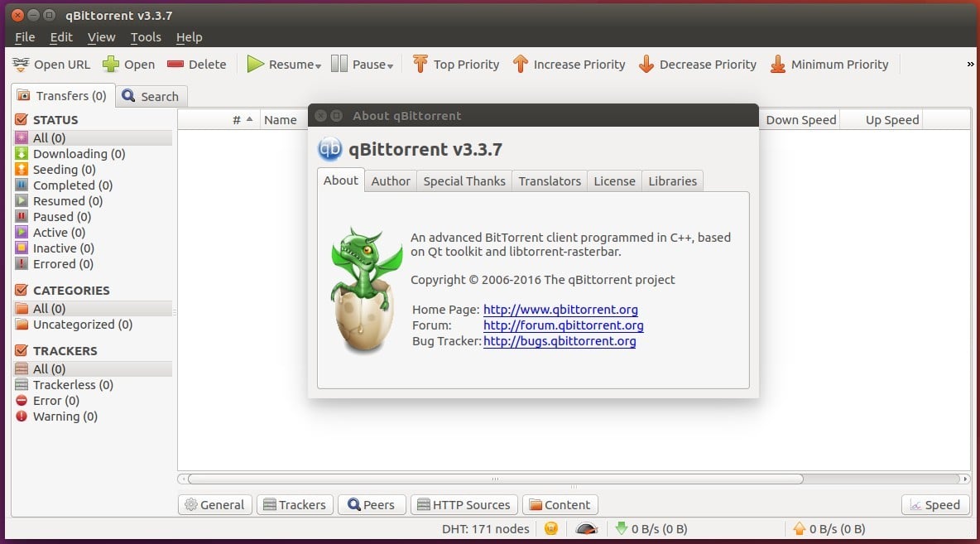Click the Paused status filter icon
The height and width of the screenshot is (544, 980).
(x=22, y=216)
